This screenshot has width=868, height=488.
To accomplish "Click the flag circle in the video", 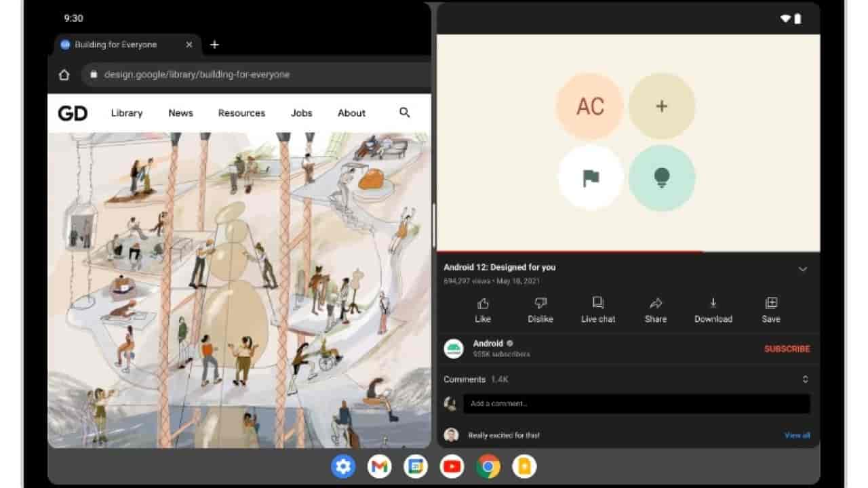I will point(590,178).
